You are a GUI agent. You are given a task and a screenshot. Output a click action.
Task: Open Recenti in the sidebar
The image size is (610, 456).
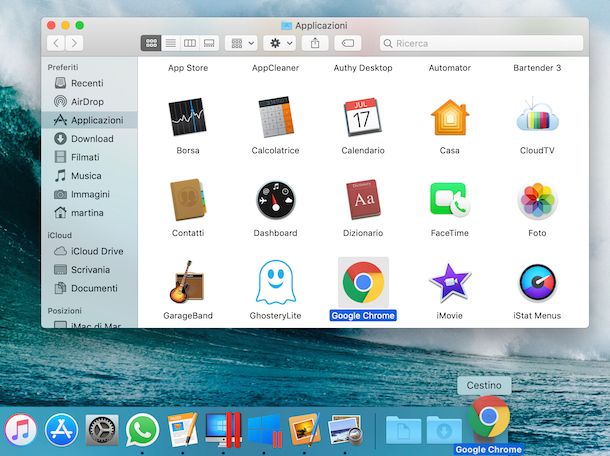click(x=89, y=83)
